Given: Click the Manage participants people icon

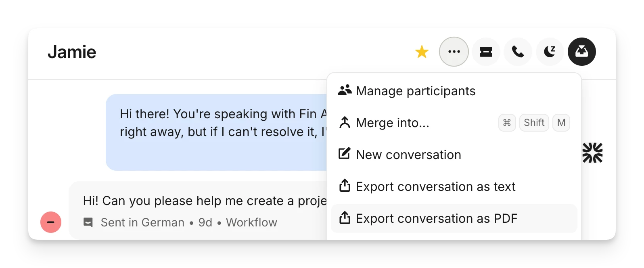Looking at the screenshot, I should 345,90.
